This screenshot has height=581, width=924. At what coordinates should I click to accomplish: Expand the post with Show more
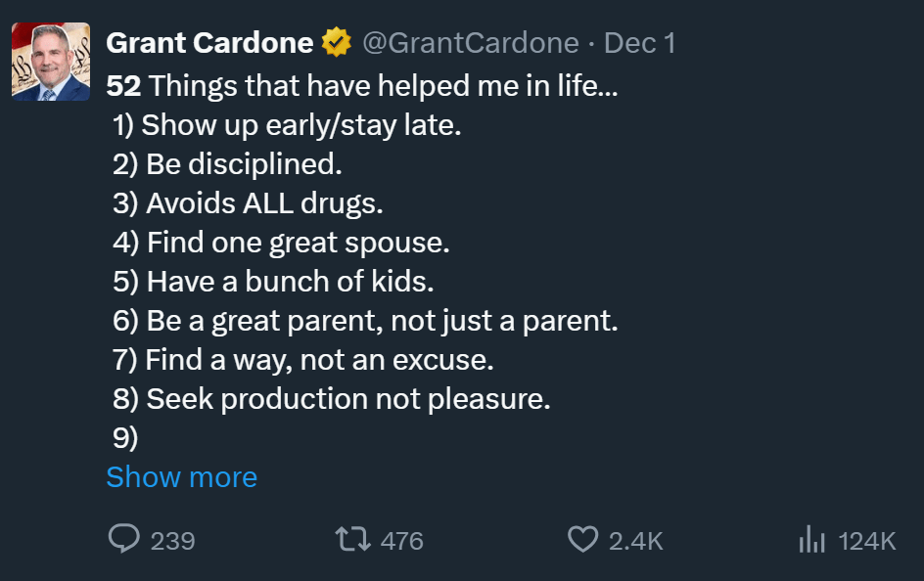[181, 477]
